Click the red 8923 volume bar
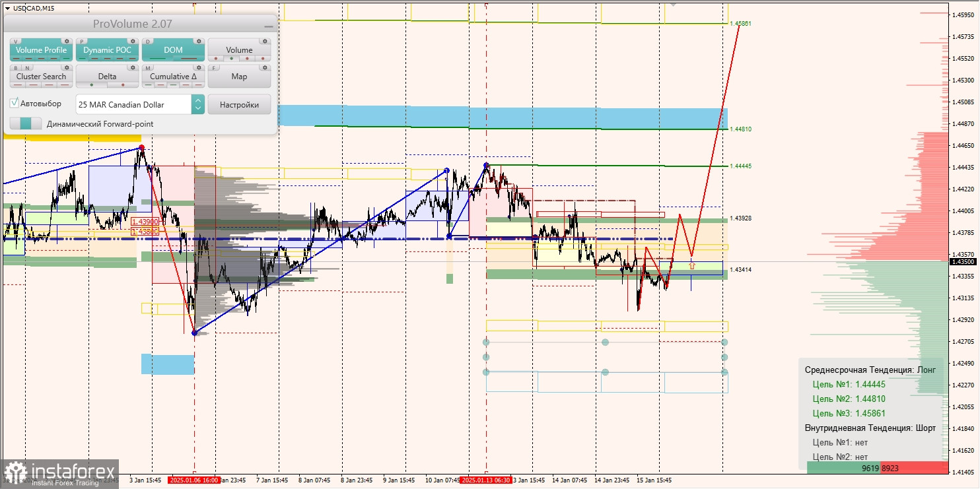This screenshot has width=980, height=489. pos(916,467)
